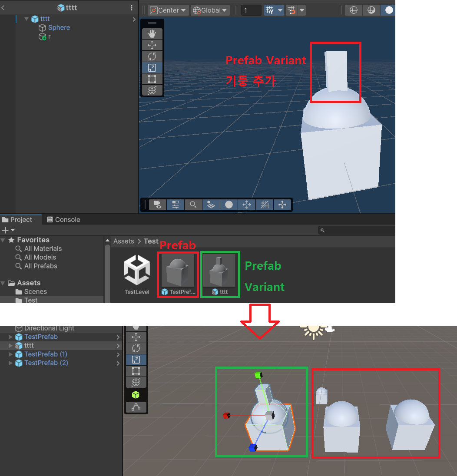This screenshot has height=476, width=457.
Task: Switch to the Console tab
Action: (x=64, y=220)
